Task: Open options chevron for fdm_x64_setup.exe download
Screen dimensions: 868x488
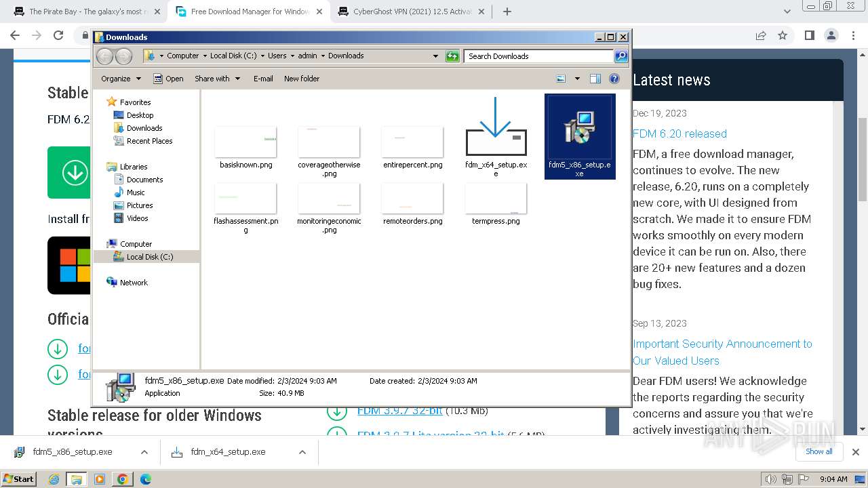Action: [302, 452]
